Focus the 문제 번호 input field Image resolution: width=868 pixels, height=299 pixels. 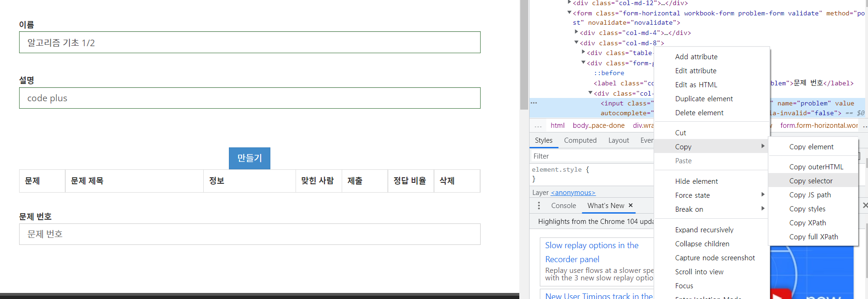[249, 234]
